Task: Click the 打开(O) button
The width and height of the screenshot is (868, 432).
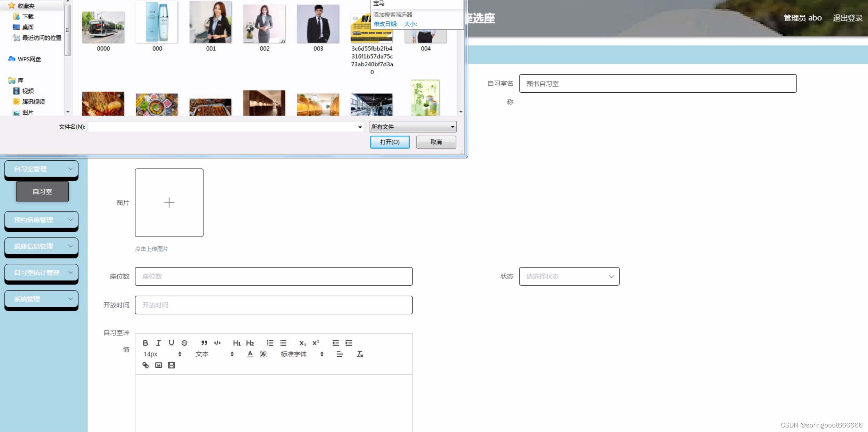Action: tap(390, 142)
